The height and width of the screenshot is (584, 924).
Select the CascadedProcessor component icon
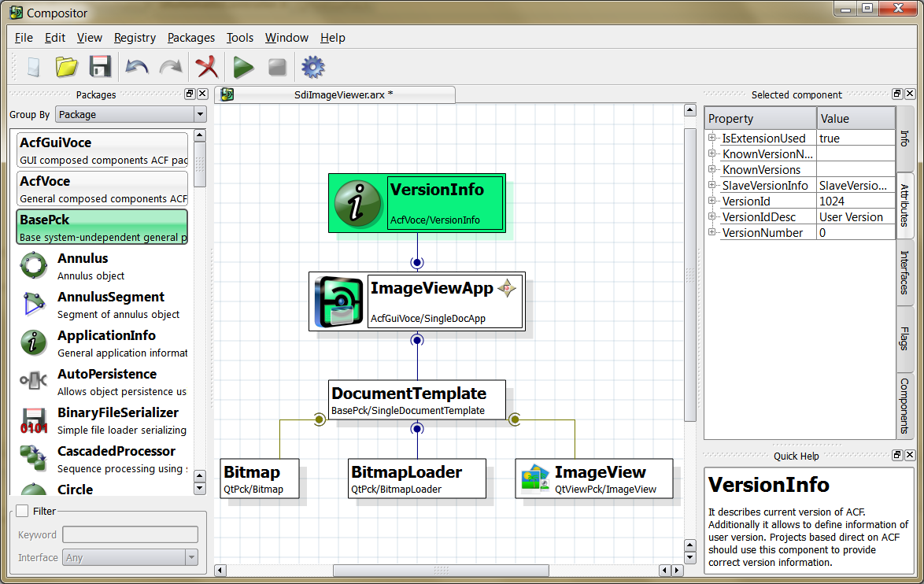(33, 458)
